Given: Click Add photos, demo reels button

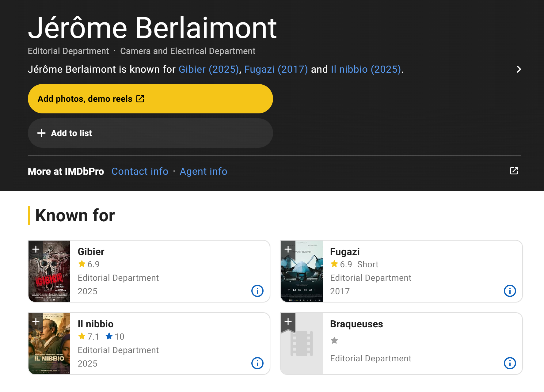Looking at the screenshot, I should [150, 99].
